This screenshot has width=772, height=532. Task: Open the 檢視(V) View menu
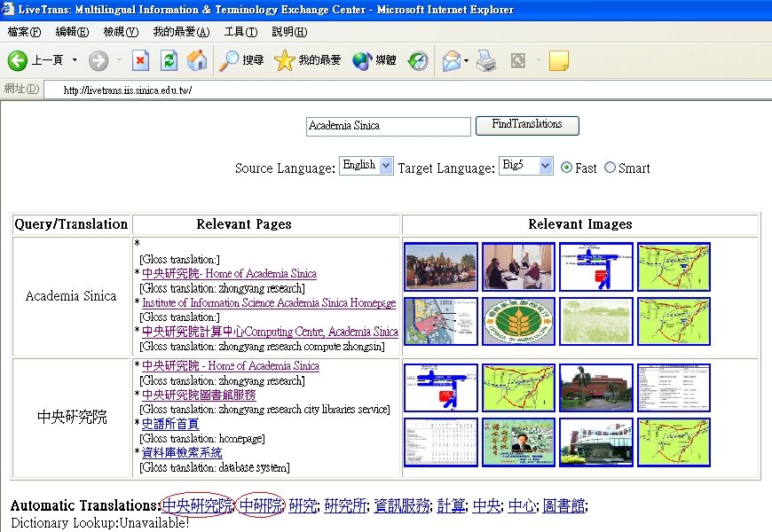tap(121, 32)
